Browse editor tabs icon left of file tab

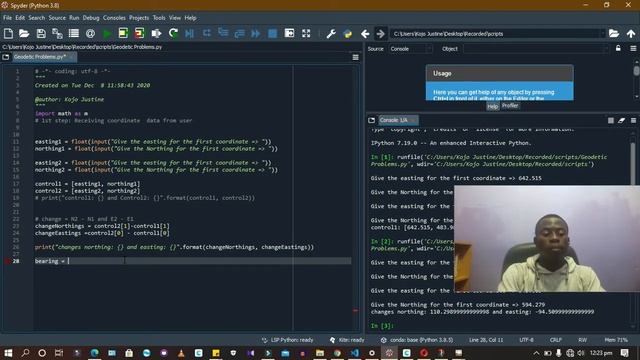tap(6, 57)
